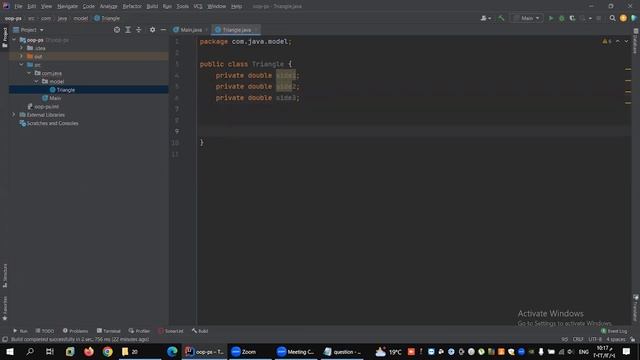
Task: Click the oop-ps breadcrumb
Action: [13, 18]
